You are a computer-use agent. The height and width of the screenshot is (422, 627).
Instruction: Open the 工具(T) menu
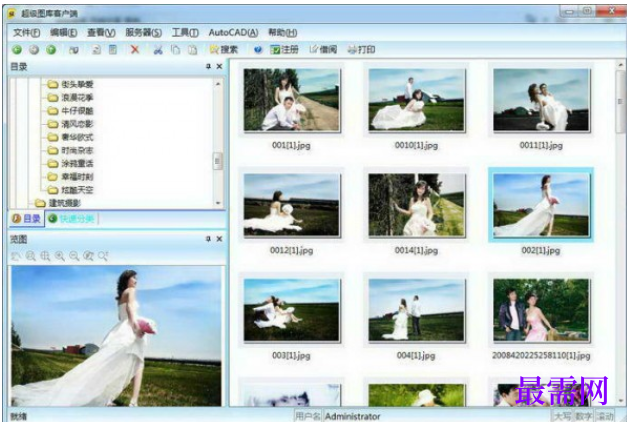(x=185, y=32)
